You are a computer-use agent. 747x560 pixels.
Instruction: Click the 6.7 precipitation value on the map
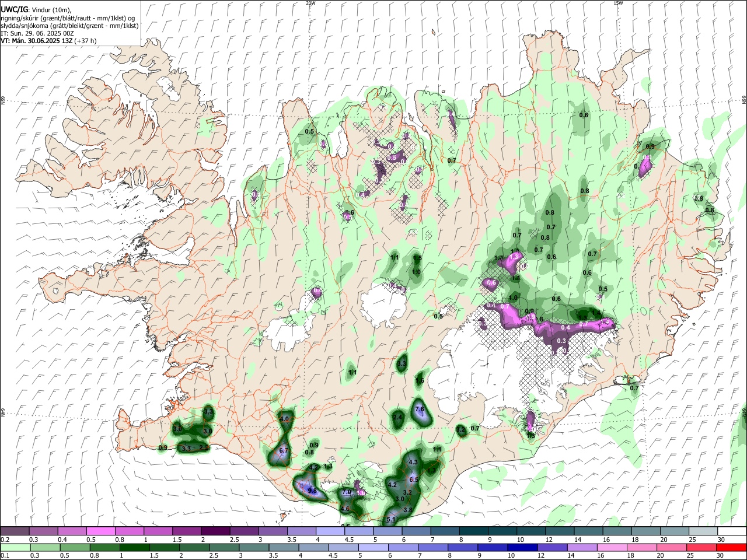pyautogui.click(x=284, y=450)
